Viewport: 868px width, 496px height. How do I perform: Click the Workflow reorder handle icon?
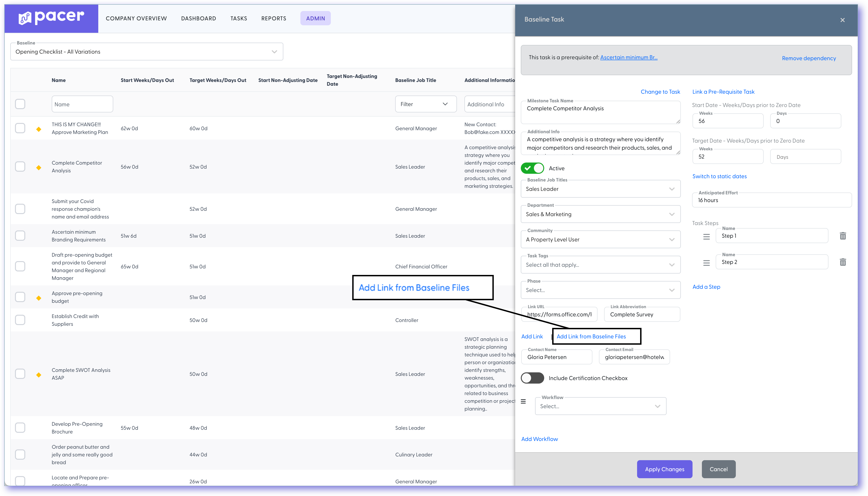click(x=523, y=401)
